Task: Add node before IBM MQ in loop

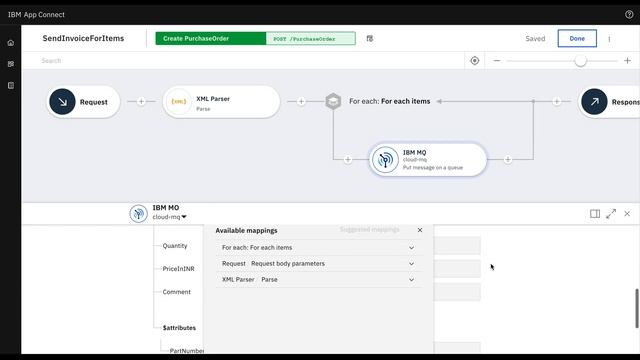Action: click(348, 160)
